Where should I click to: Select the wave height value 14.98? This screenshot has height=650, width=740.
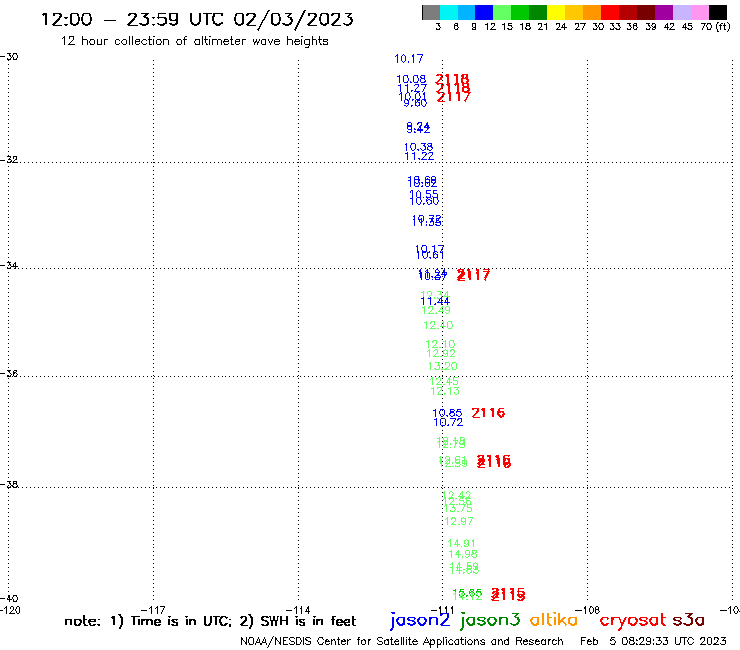pos(463,554)
